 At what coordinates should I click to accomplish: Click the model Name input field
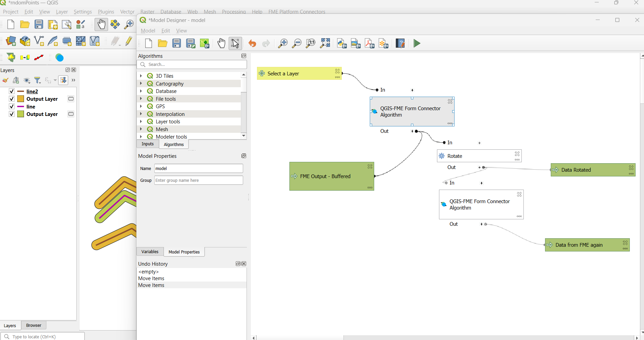199,168
